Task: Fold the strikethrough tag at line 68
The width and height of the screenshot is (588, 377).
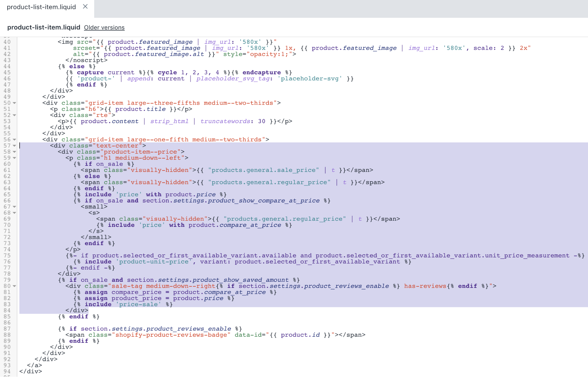Action: [14, 213]
